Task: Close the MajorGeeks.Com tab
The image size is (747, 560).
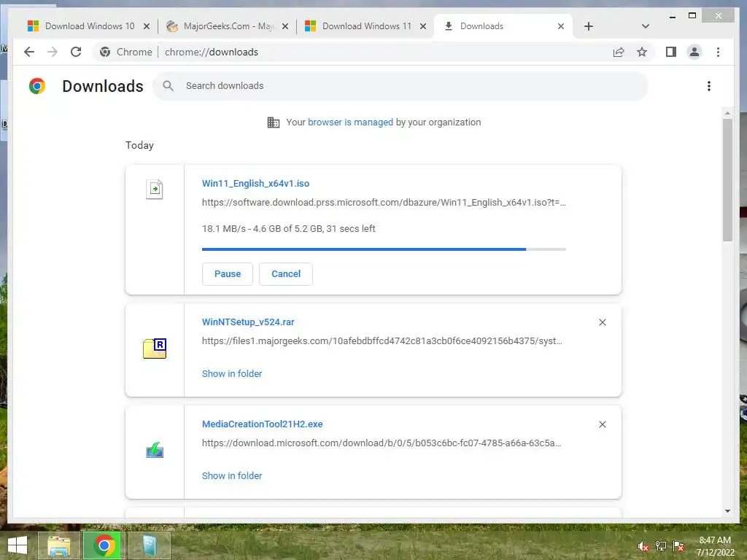Action: pyautogui.click(x=285, y=26)
